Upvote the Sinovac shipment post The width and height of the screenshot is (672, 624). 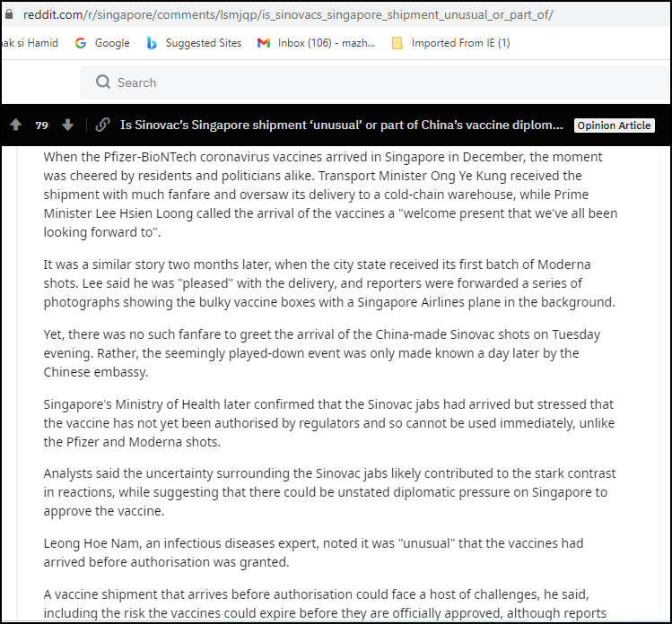click(x=16, y=125)
